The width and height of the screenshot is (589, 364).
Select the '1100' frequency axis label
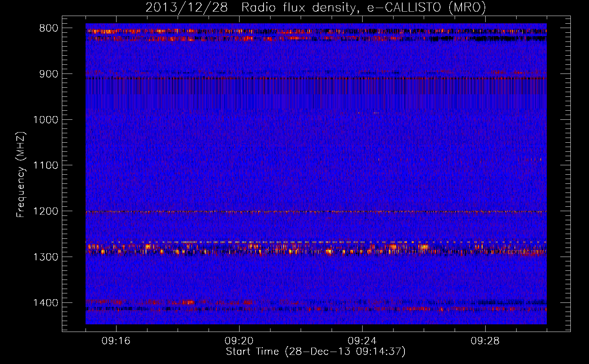[x=46, y=166]
